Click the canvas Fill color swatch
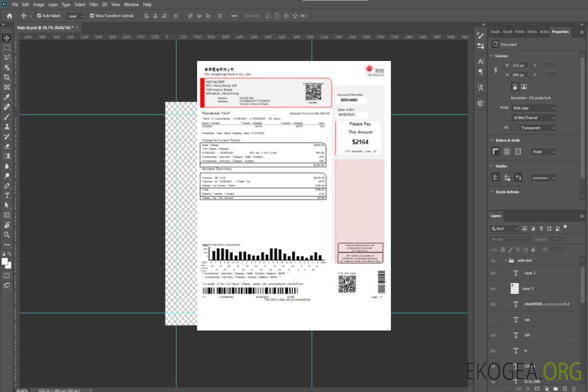588x392 pixels. [x=513, y=128]
